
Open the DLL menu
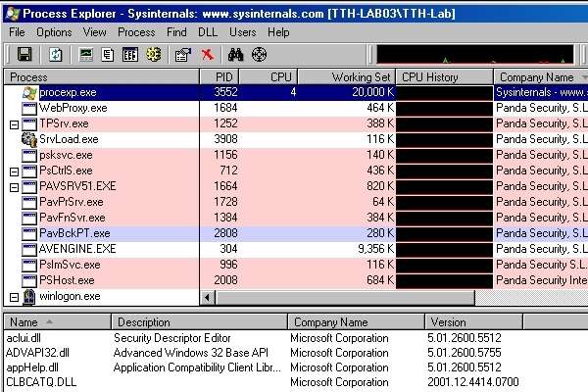[x=208, y=32]
